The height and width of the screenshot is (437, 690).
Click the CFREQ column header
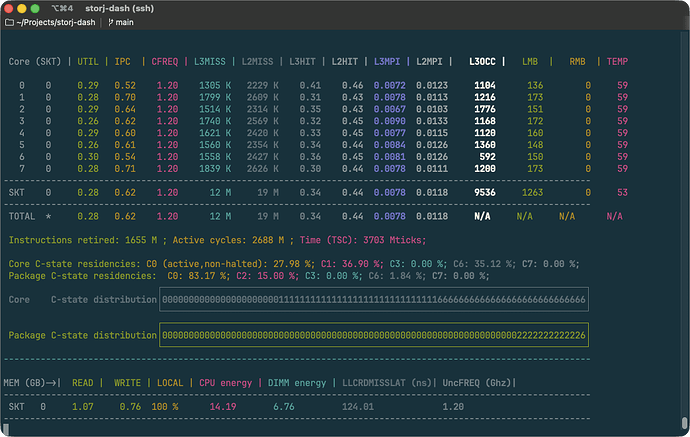(x=165, y=61)
